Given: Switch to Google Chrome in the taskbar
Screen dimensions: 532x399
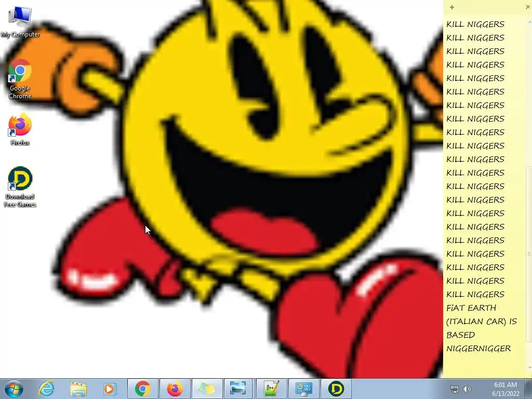Looking at the screenshot, I should coord(143,389).
